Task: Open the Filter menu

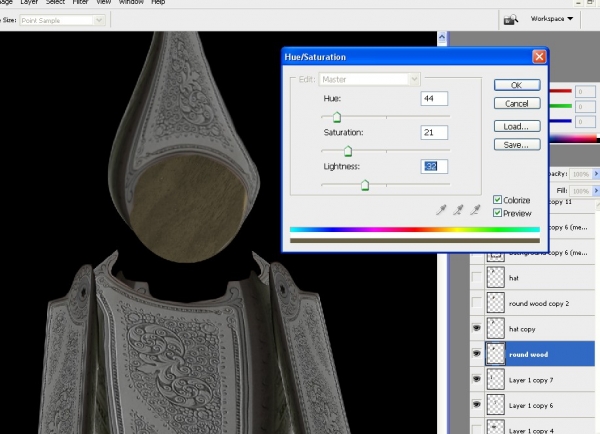Action: point(80,2)
